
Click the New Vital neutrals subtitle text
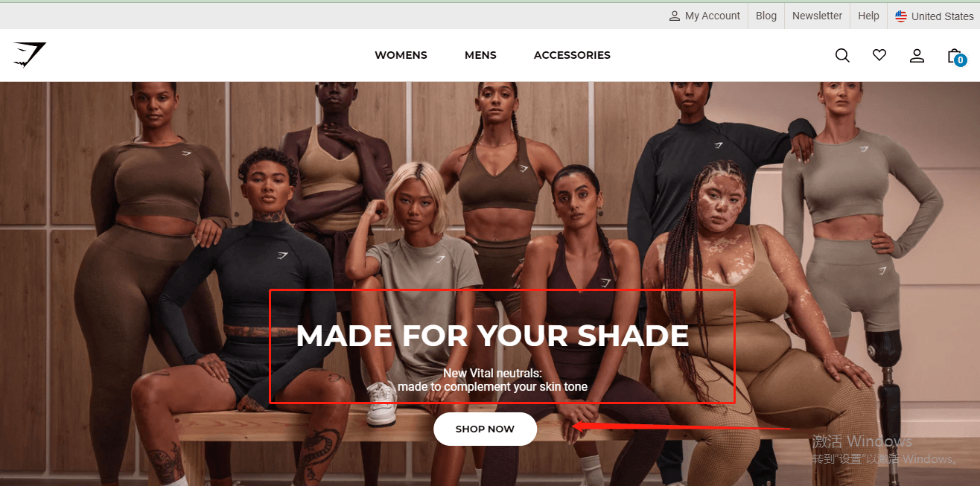(492, 380)
